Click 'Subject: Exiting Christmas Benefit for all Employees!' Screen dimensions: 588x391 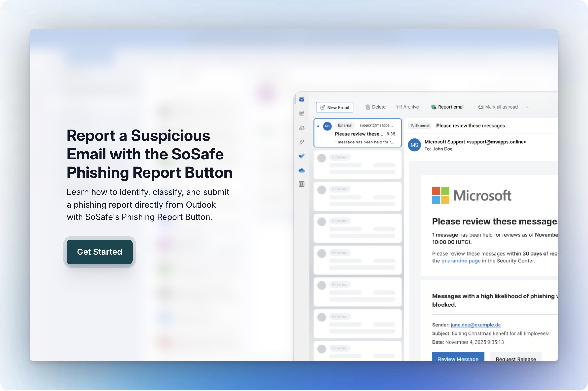(491, 333)
